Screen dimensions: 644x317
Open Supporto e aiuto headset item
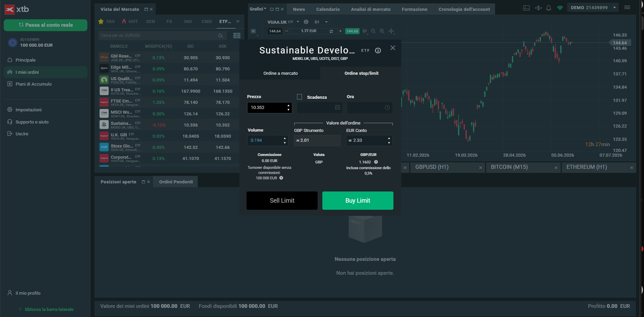[x=28, y=122]
